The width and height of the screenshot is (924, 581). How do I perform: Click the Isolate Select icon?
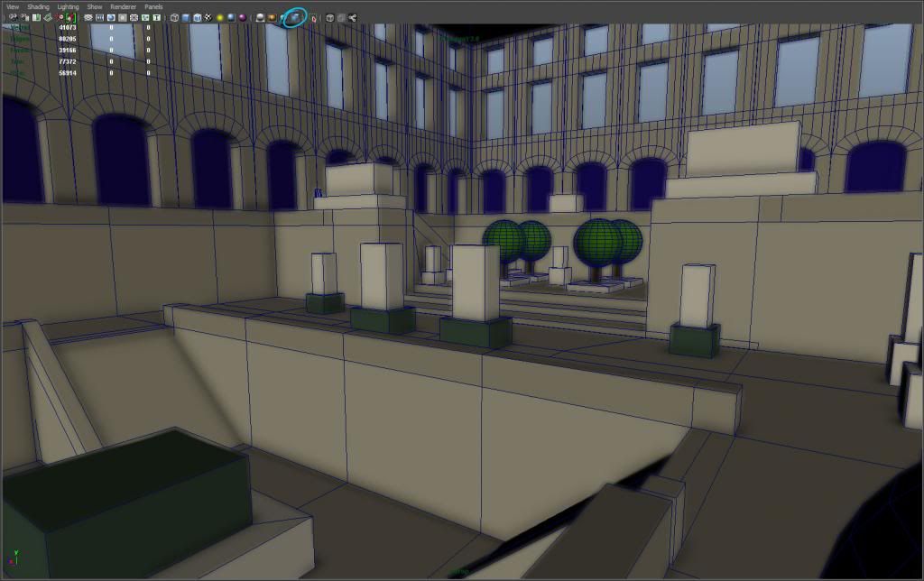(313, 18)
